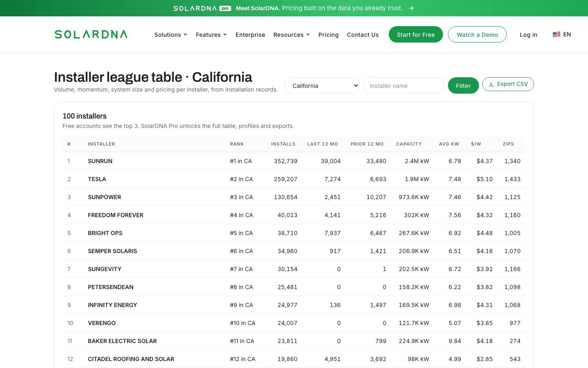Click FREEDOM FOREVER in the table

click(116, 215)
